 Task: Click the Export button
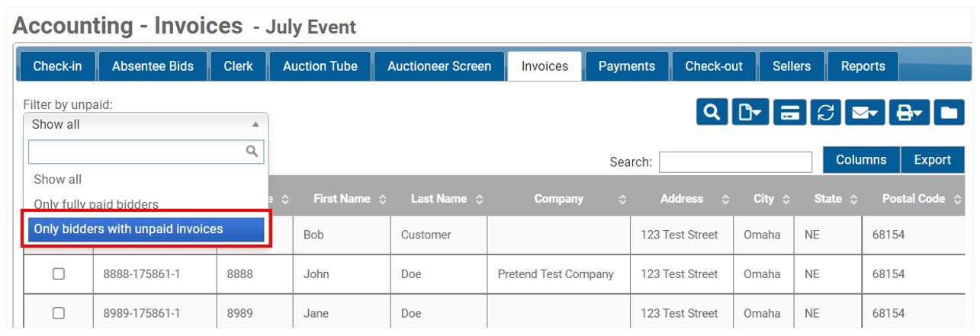(933, 160)
